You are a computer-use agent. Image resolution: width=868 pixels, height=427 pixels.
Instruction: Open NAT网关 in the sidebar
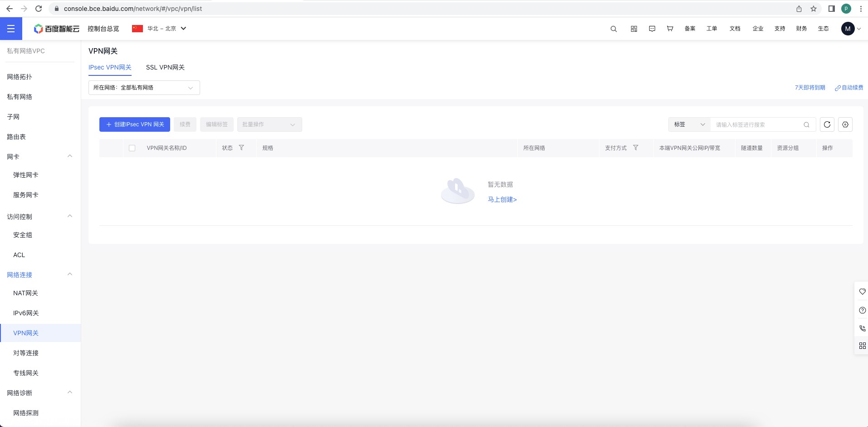pos(26,293)
